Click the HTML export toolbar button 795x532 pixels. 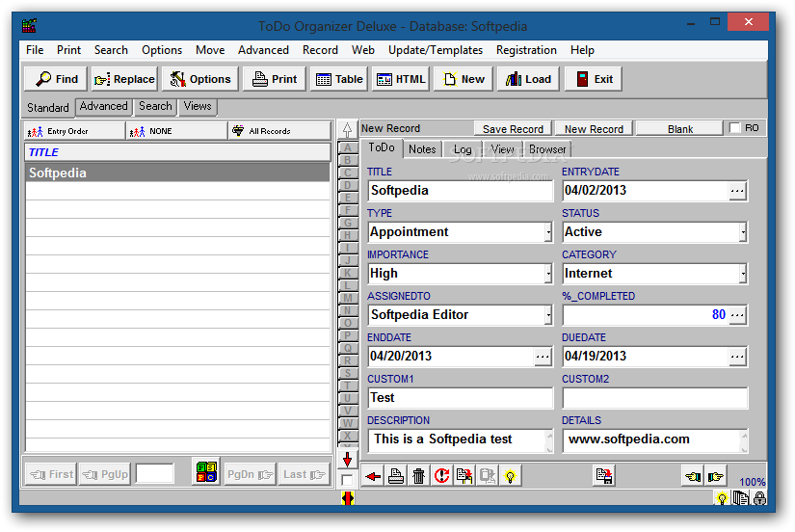[x=401, y=79]
